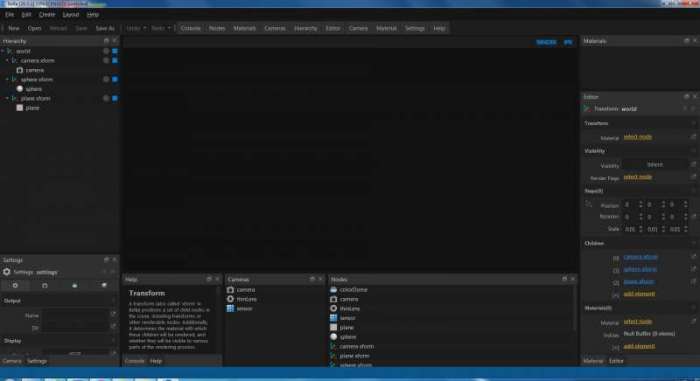Click the Output Name input field
The image size is (700, 381).
pos(75,315)
